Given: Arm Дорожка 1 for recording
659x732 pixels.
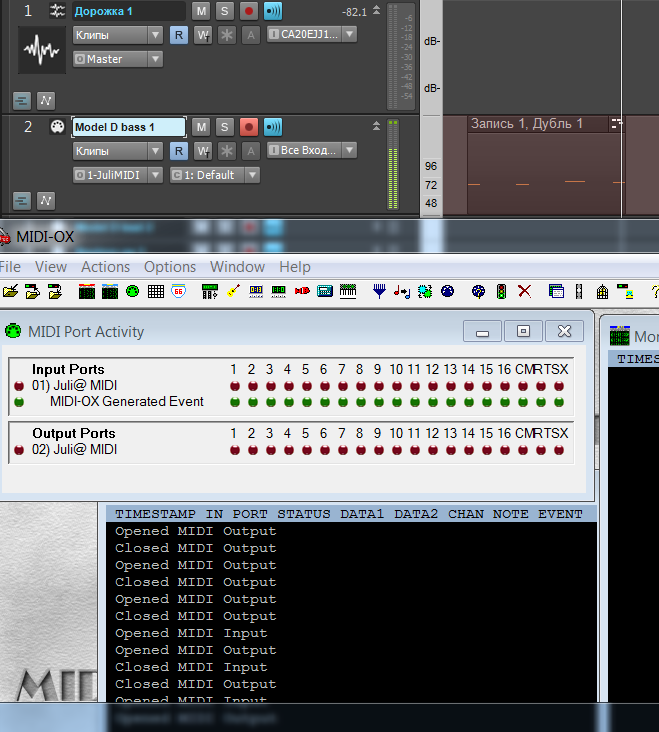Looking at the screenshot, I should [249, 11].
